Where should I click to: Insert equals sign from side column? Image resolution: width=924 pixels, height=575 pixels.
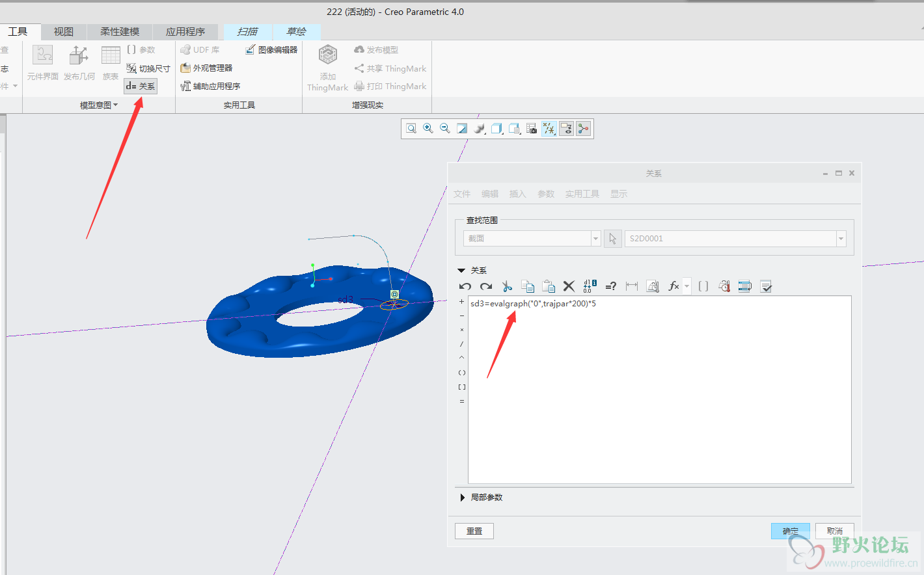pos(462,401)
